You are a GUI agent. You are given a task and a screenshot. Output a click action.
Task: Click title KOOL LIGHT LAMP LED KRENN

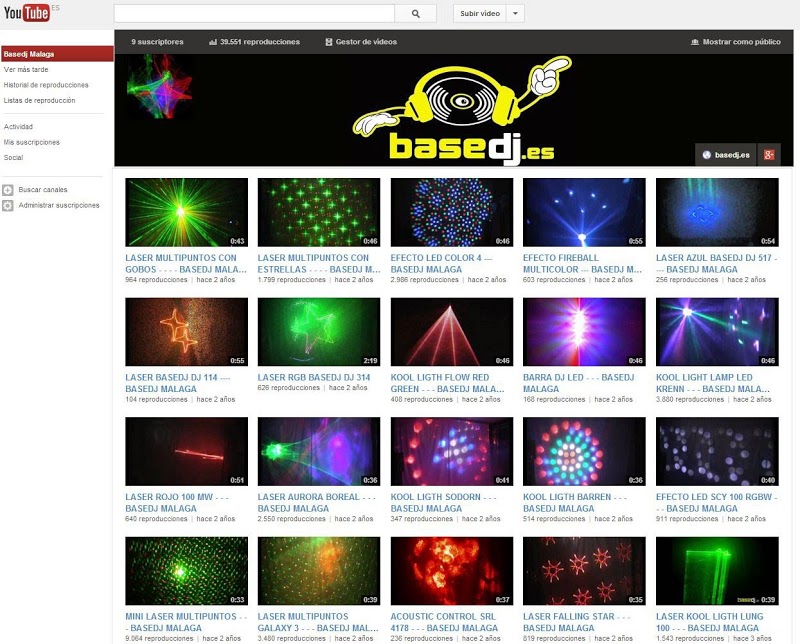coord(713,383)
